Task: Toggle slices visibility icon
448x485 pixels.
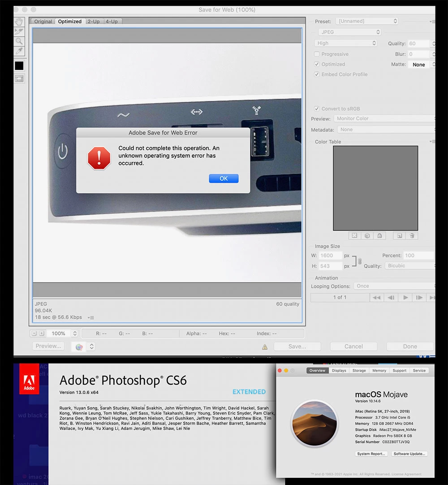Action: (x=19, y=79)
